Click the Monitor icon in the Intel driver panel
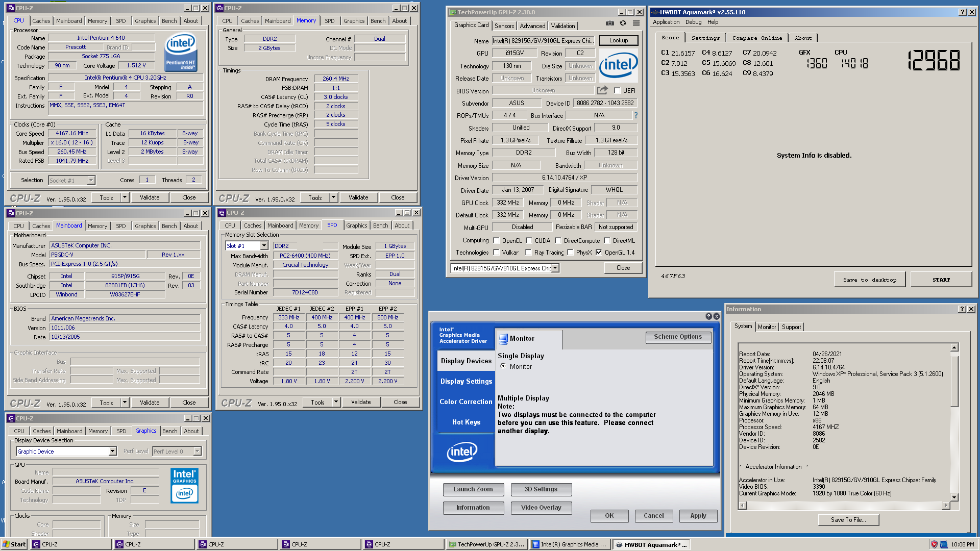 click(503, 339)
